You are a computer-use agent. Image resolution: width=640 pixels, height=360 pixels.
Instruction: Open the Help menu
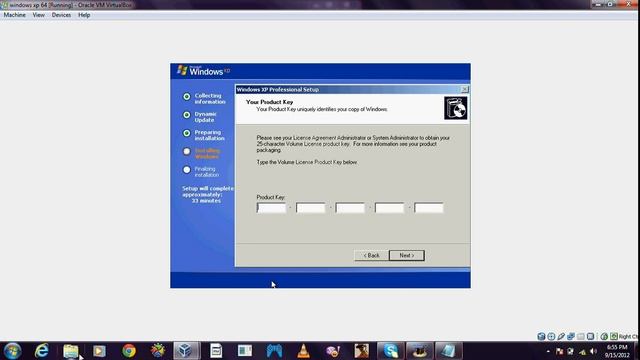point(84,15)
